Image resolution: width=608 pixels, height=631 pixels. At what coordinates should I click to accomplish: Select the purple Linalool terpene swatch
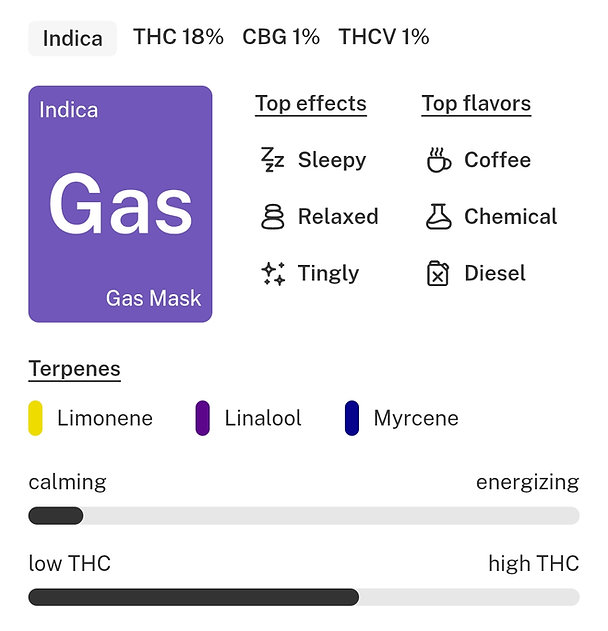(202, 418)
